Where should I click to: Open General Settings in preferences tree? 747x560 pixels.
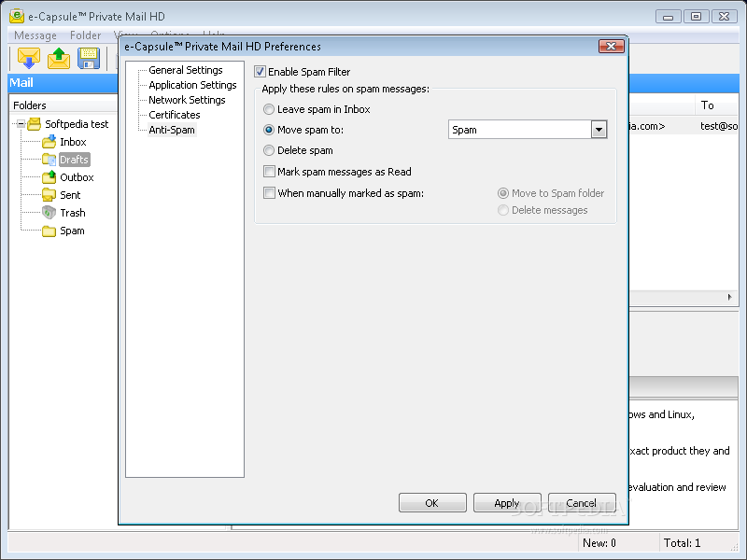pyautogui.click(x=185, y=70)
